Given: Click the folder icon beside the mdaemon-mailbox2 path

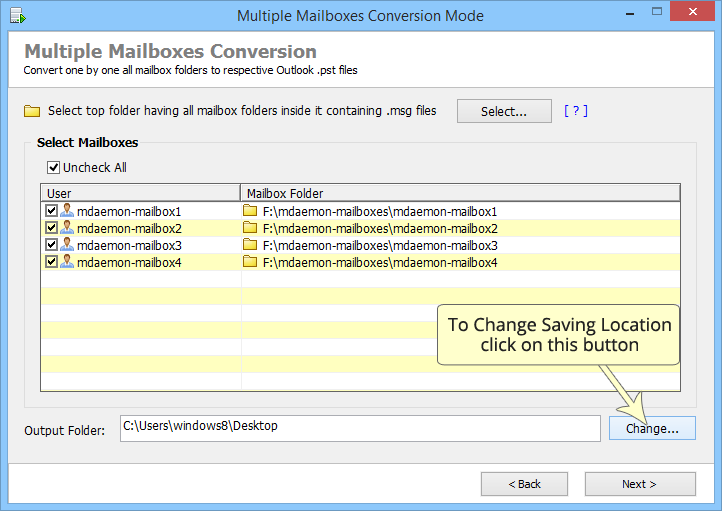Looking at the screenshot, I should coord(250,227).
